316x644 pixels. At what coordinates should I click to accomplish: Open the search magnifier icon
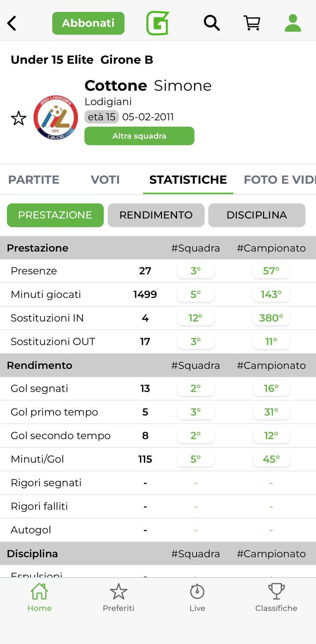212,23
